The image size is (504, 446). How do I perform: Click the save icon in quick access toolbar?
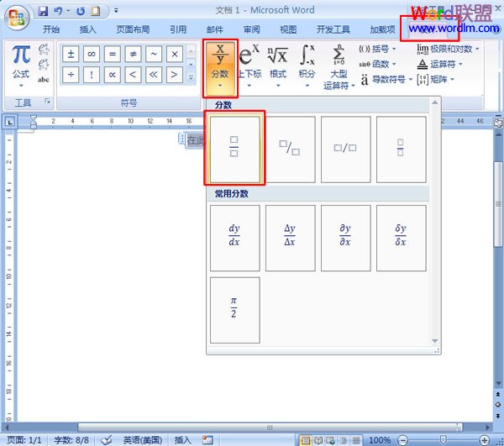click(43, 12)
